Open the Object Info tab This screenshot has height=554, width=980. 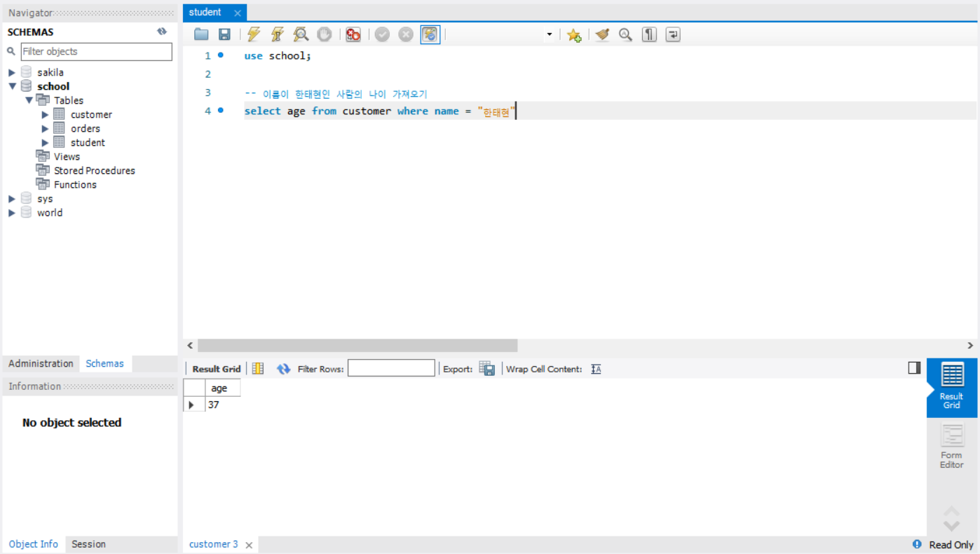pyautogui.click(x=34, y=544)
